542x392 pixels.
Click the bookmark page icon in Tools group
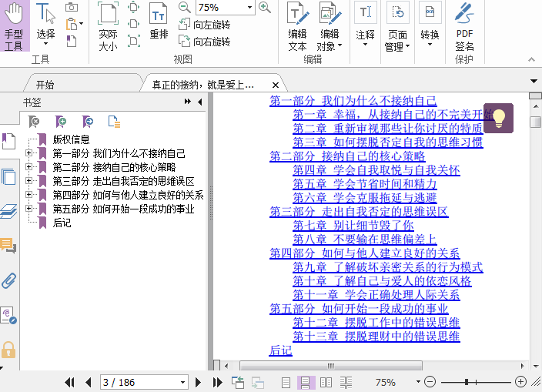pyautogui.click(x=72, y=41)
